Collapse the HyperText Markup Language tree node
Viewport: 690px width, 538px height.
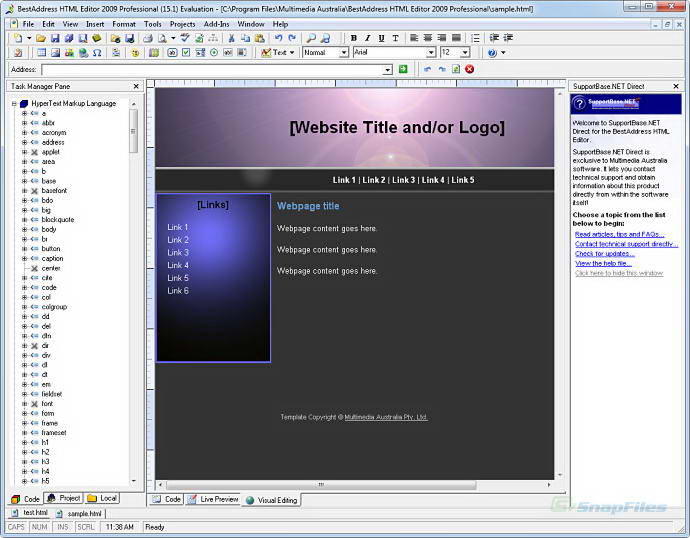click(14, 104)
